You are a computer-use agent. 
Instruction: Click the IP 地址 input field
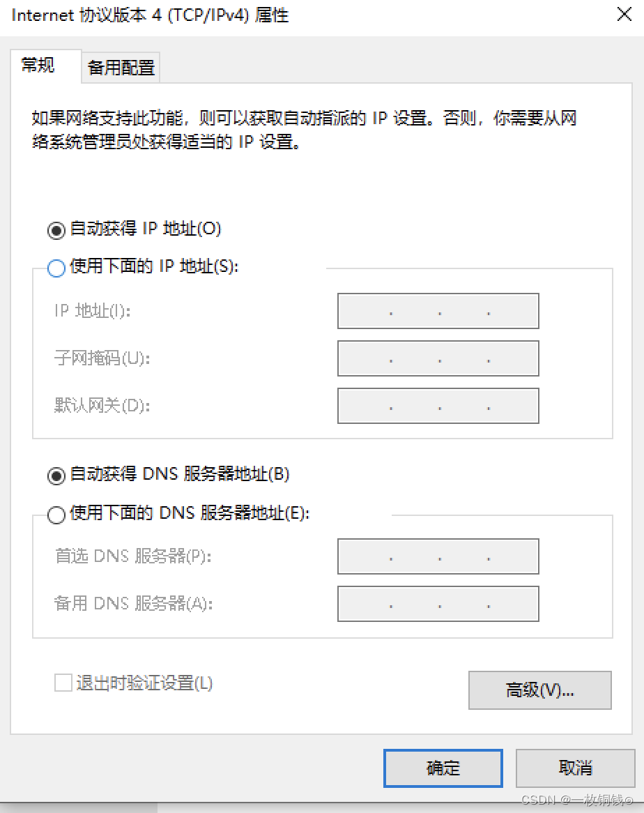click(x=438, y=311)
